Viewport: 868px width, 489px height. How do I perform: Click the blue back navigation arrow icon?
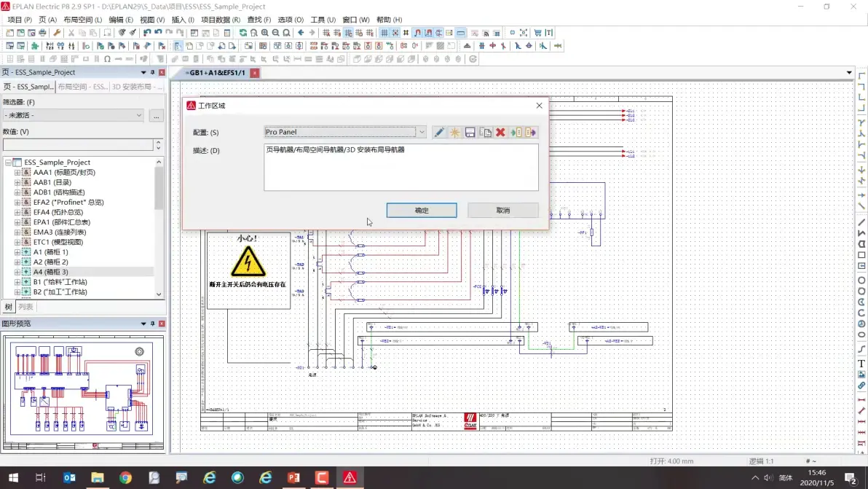301,33
